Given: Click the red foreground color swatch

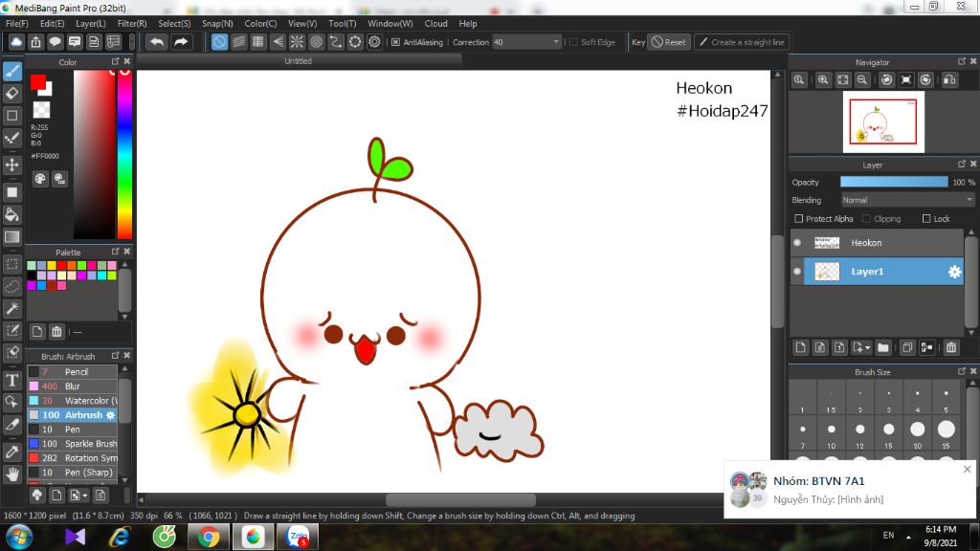Looking at the screenshot, I should (x=38, y=82).
